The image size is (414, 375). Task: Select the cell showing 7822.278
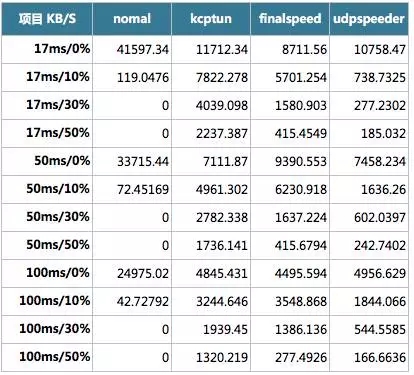(211, 77)
